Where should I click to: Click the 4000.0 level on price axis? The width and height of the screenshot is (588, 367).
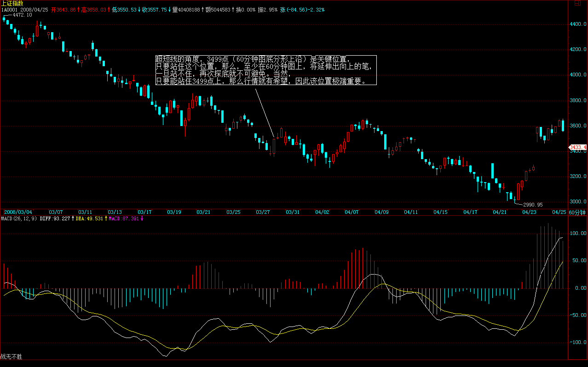578,75
